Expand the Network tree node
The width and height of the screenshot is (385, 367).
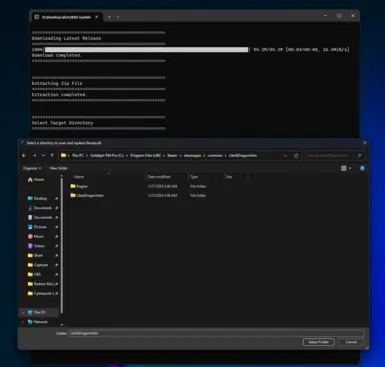(23, 322)
